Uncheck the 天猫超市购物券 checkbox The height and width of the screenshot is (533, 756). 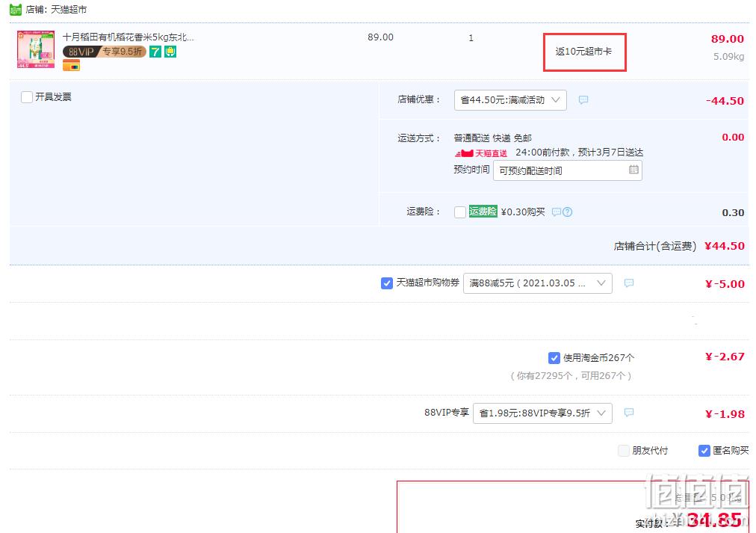tap(387, 283)
